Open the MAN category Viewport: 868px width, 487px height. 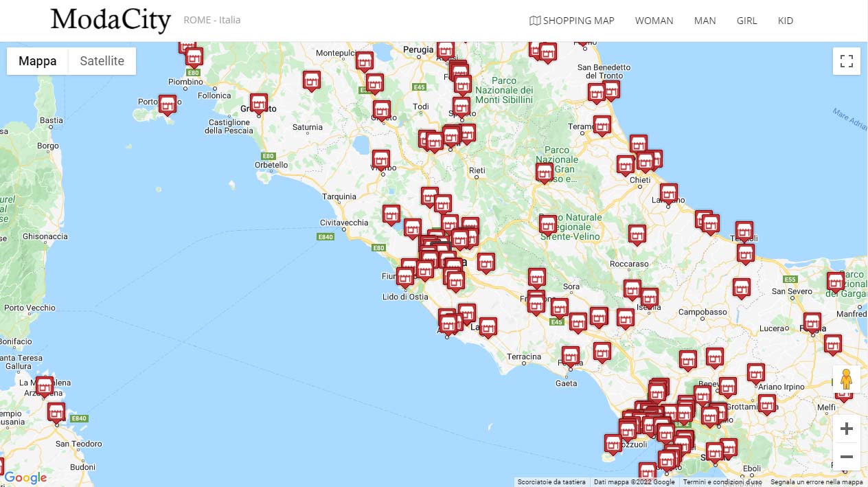tap(705, 21)
